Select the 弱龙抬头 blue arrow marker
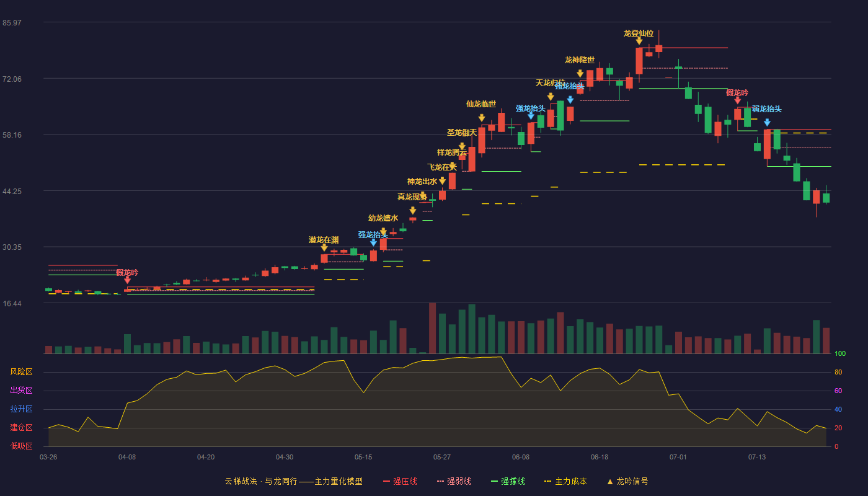The width and height of the screenshot is (868, 496). coord(767,123)
